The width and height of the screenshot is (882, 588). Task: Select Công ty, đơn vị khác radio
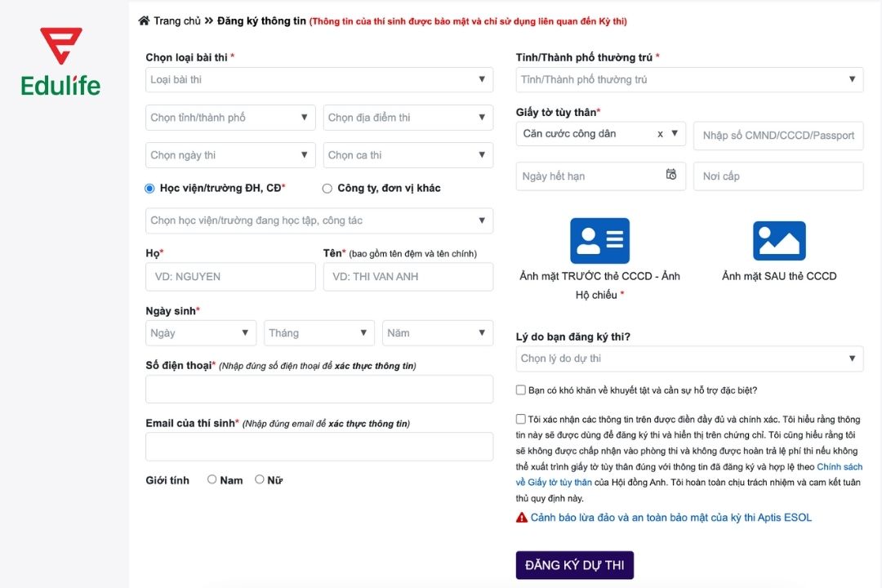coord(327,189)
